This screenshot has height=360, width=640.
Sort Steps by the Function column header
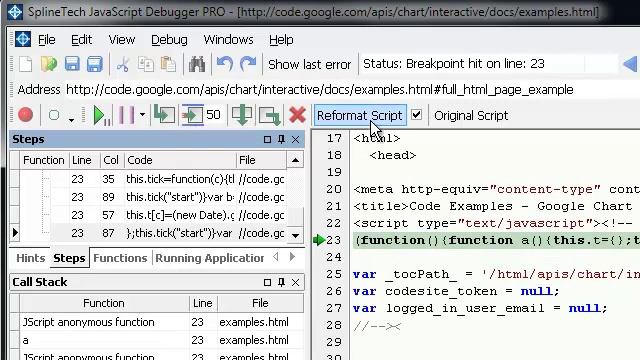click(x=44, y=160)
